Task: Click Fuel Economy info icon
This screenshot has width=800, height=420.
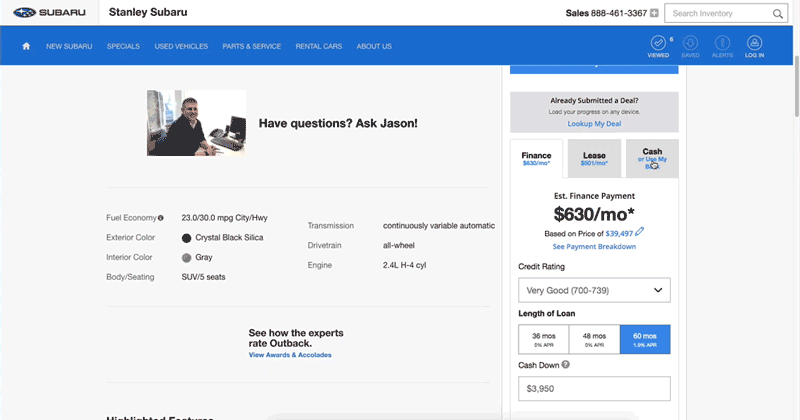Action: (161, 218)
